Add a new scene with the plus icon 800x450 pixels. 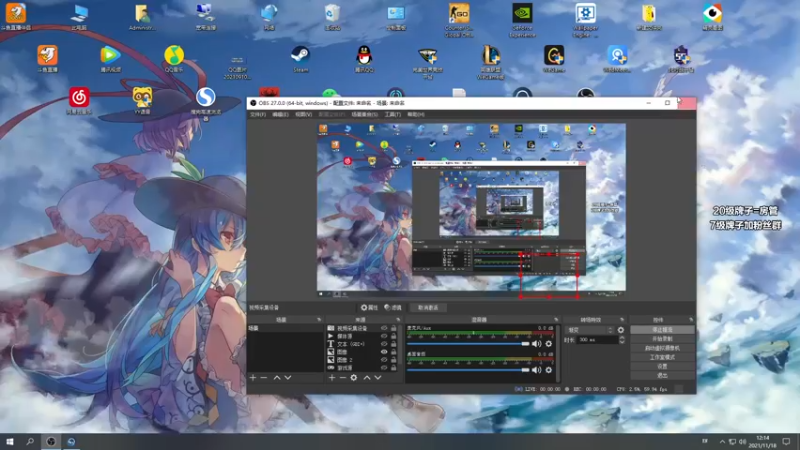(x=253, y=378)
